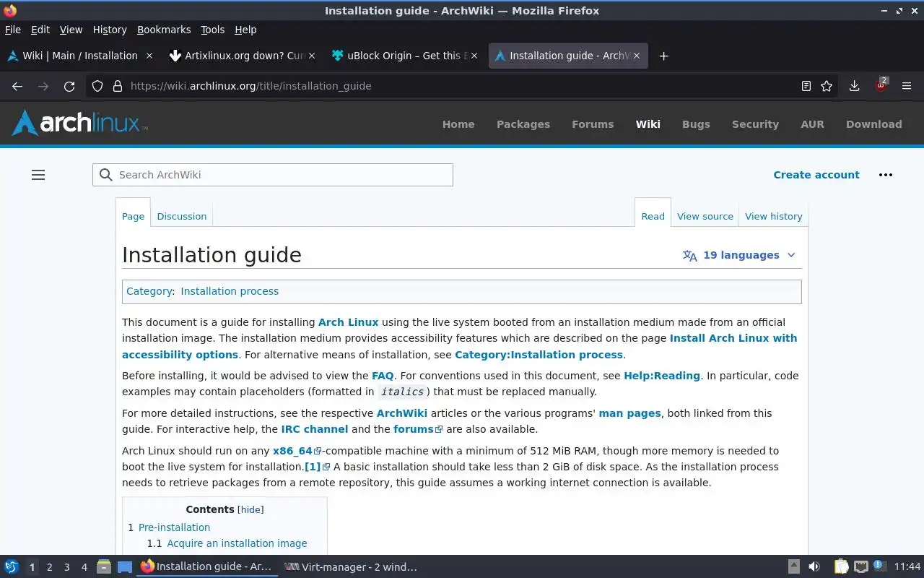Focus the Search ArchWiki field

pos(273,175)
